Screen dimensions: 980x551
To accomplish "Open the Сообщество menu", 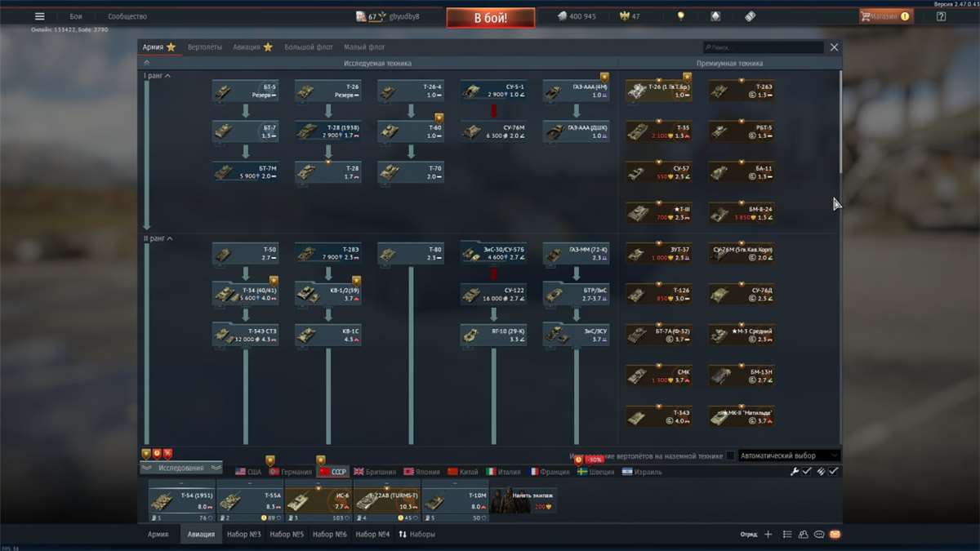I will (127, 16).
